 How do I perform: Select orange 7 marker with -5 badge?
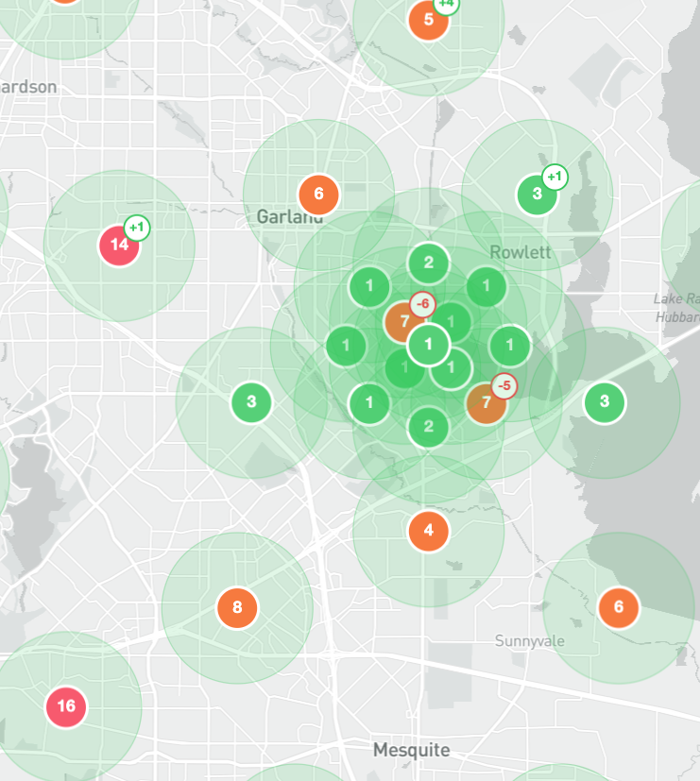486,403
